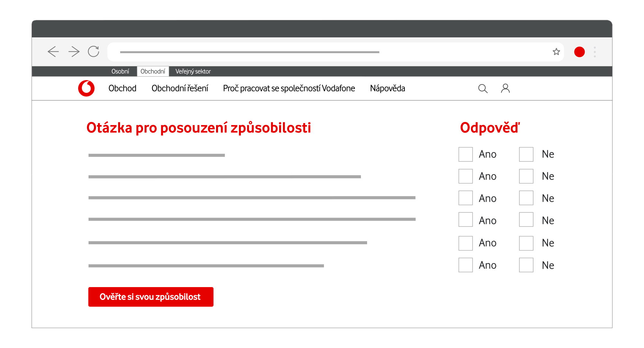The height and width of the screenshot is (348, 644).
Task: Click the browser address bar
Action: coord(336,52)
